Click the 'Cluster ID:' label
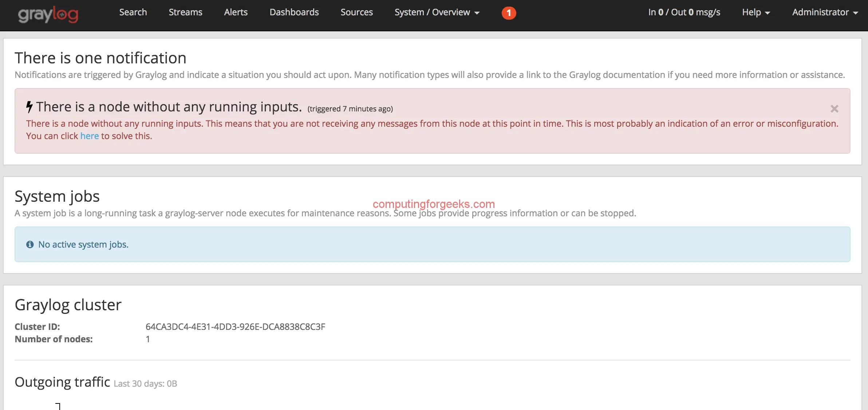This screenshot has height=410, width=868. pyautogui.click(x=37, y=327)
